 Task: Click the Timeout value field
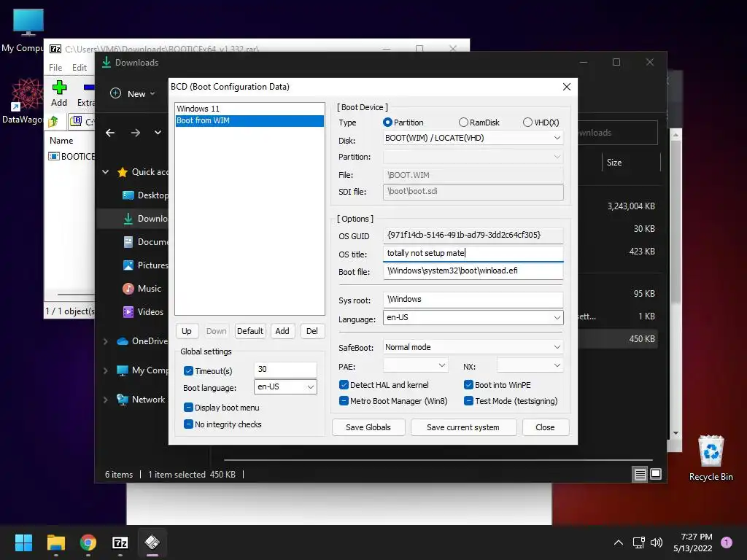click(x=285, y=370)
